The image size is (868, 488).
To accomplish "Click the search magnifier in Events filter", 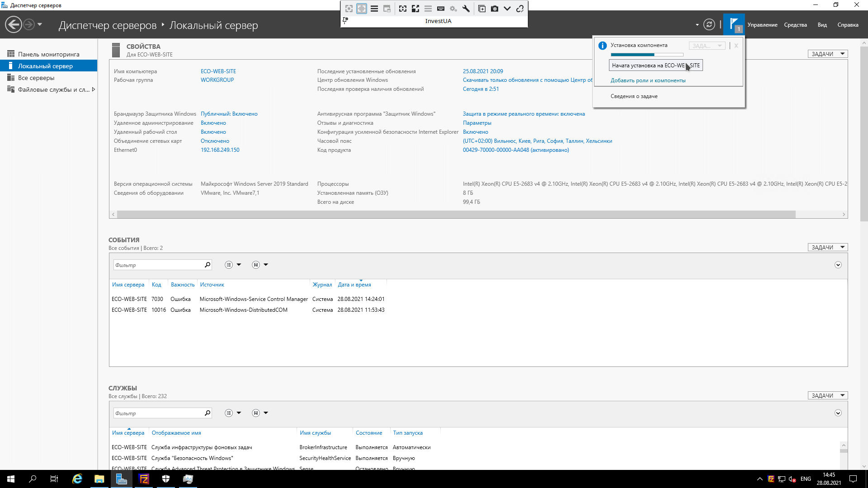I will pyautogui.click(x=208, y=265).
